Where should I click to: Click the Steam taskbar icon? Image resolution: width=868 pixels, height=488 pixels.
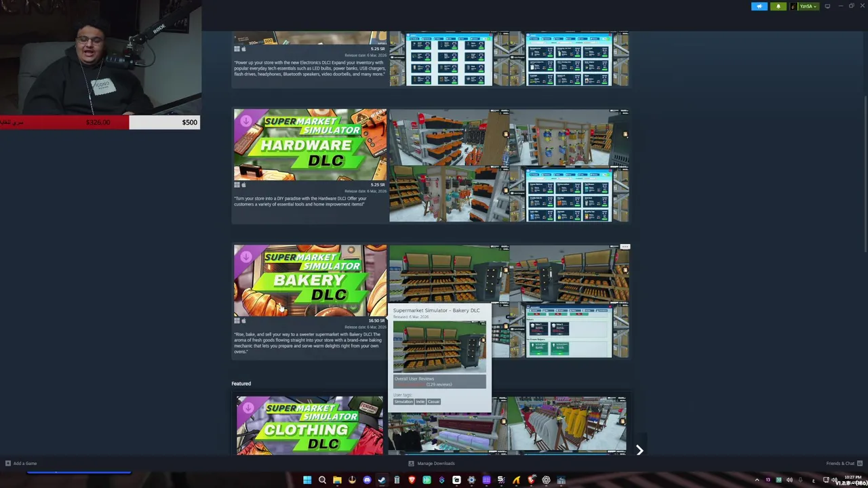[382, 480]
